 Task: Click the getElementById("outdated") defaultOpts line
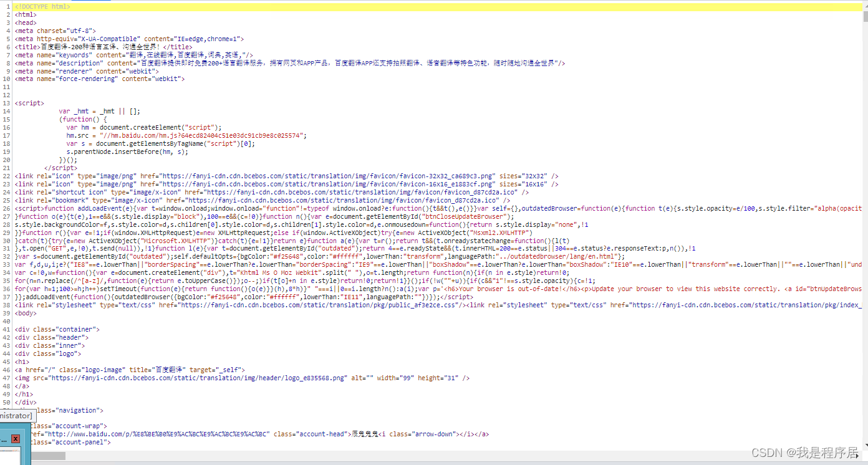coord(320,257)
